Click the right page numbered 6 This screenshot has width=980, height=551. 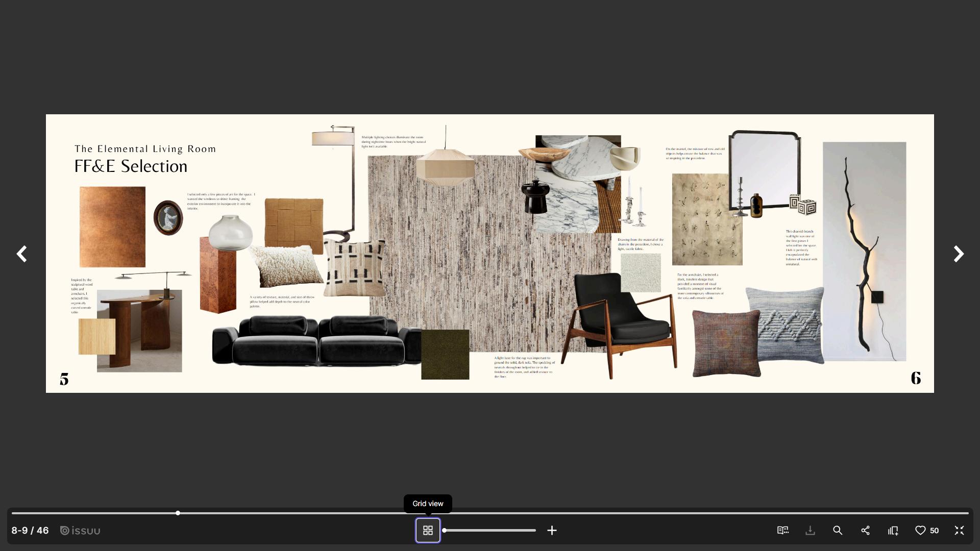916,378
